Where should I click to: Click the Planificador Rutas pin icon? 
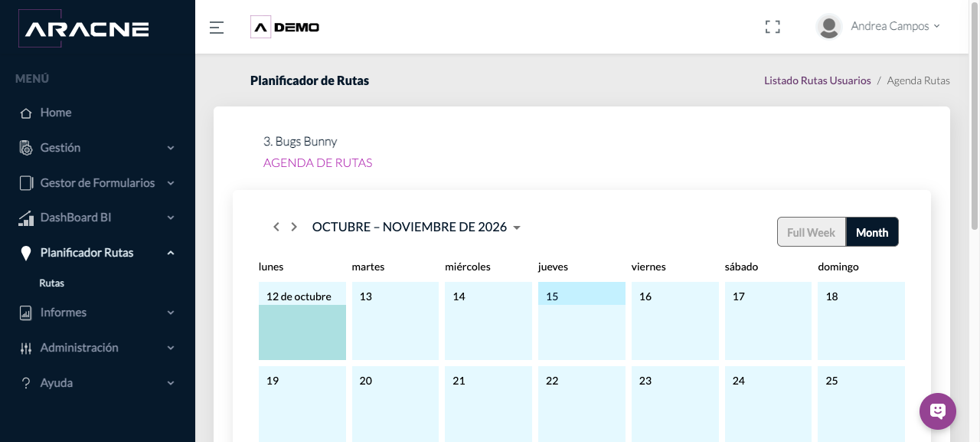tap(26, 253)
